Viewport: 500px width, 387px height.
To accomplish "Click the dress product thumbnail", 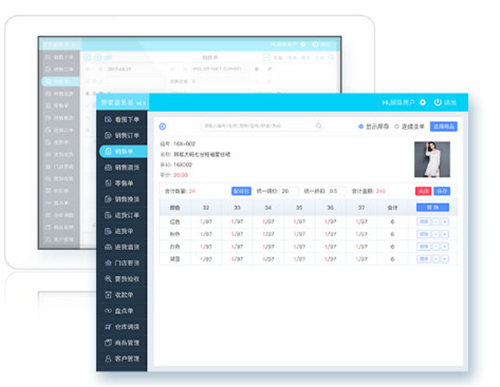I will coord(432,159).
